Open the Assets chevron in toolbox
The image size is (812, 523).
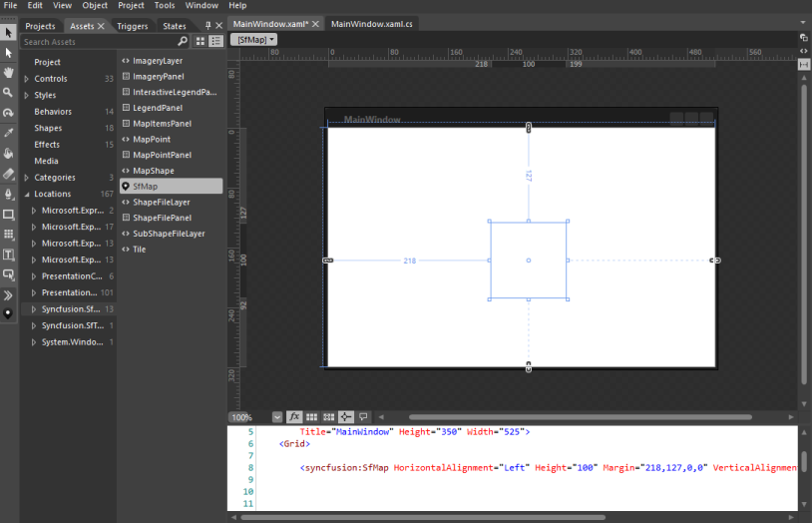tap(8, 295)
